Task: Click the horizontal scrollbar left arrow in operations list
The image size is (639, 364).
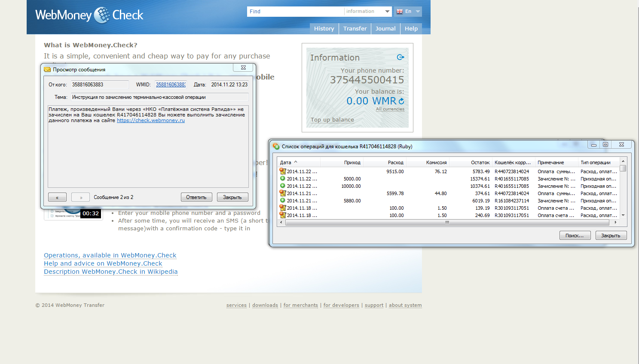Action: (281, 223)
